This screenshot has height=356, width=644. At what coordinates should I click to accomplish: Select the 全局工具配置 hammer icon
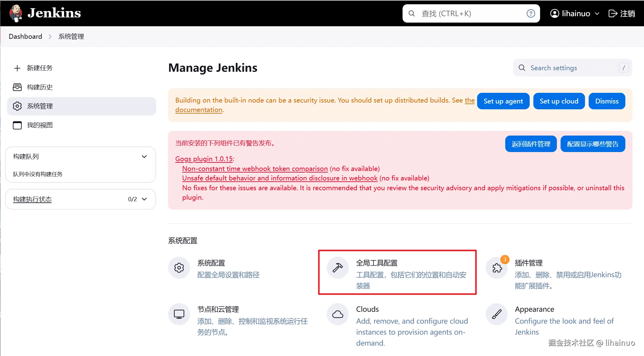point(337,268)
